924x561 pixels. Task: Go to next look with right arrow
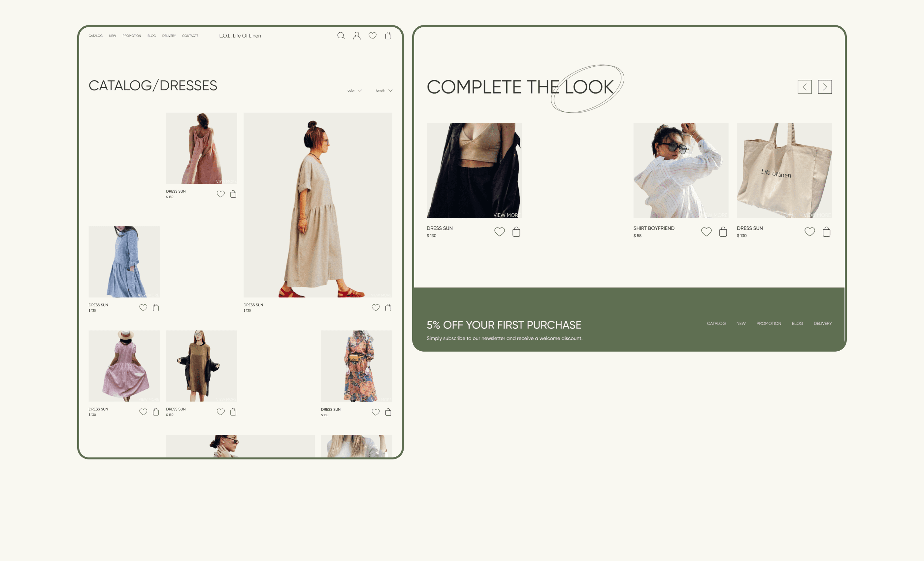click(825, 87)
